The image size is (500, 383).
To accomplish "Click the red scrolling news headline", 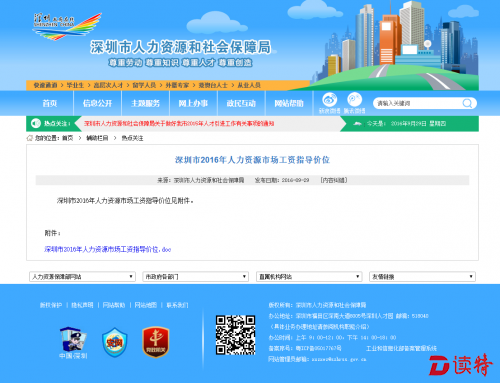I will 179,124.
